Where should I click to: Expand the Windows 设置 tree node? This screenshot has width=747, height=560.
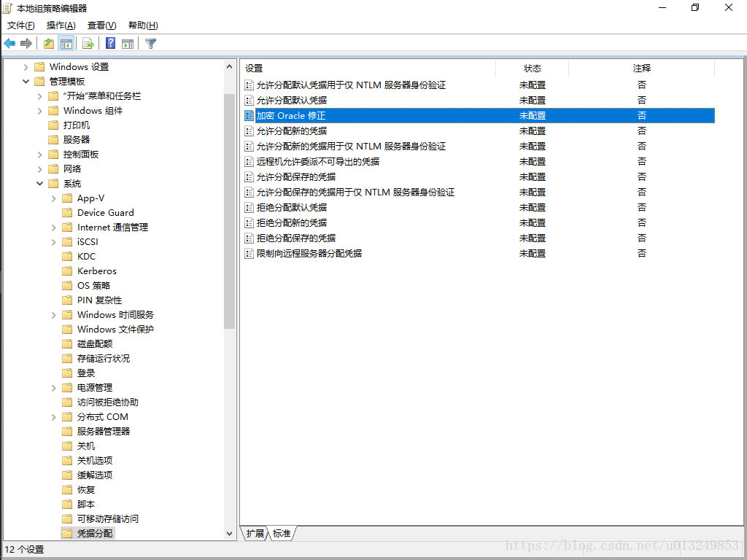26,67
